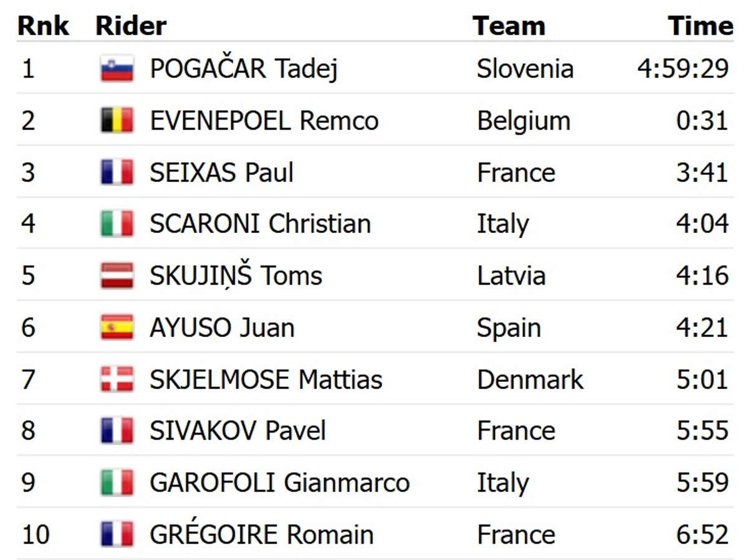Open the Slovenia team link
This screenshot has width=748, height=560.
(525, 69)
